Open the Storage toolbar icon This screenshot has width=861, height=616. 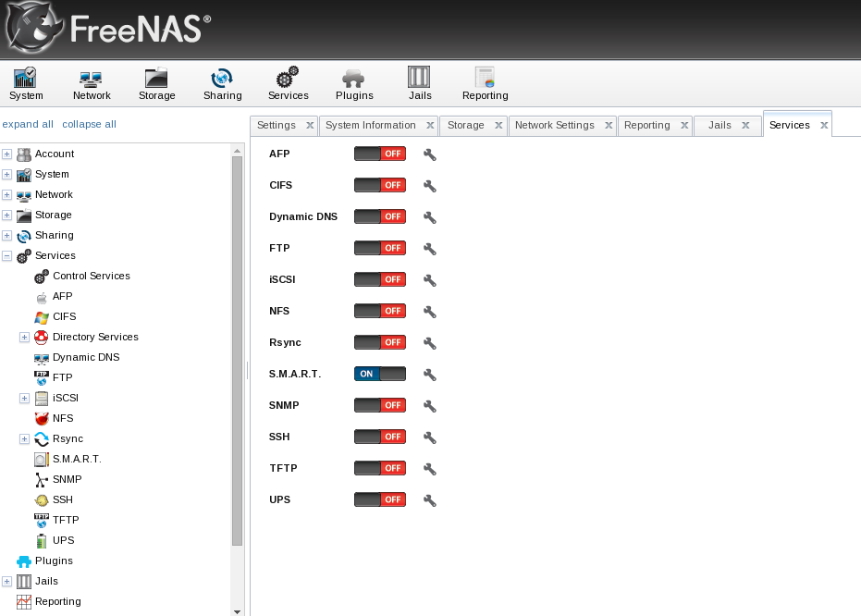(x=156, y=83)
